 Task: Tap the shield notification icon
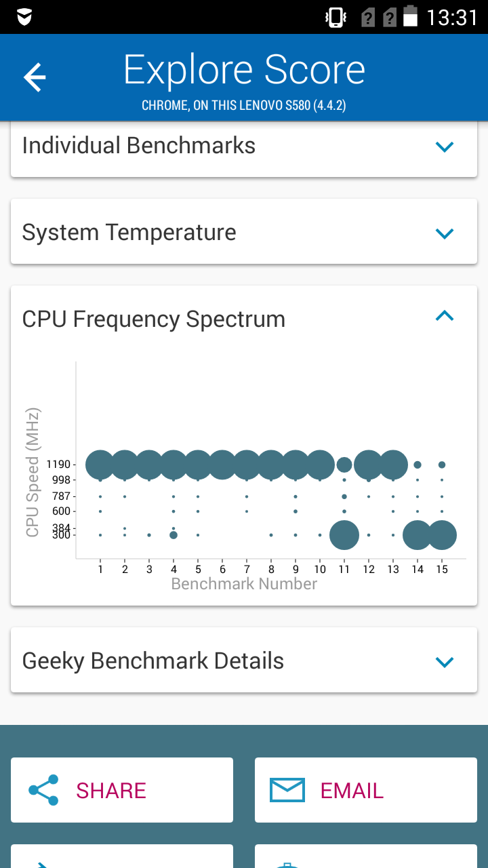tap(24, 17)
